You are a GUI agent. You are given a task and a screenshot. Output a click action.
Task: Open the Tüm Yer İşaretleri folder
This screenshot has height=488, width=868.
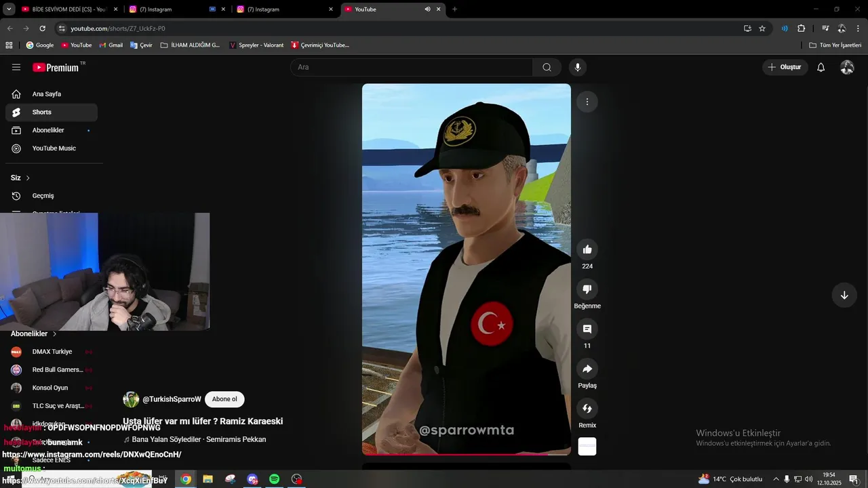tap(835, 45)
